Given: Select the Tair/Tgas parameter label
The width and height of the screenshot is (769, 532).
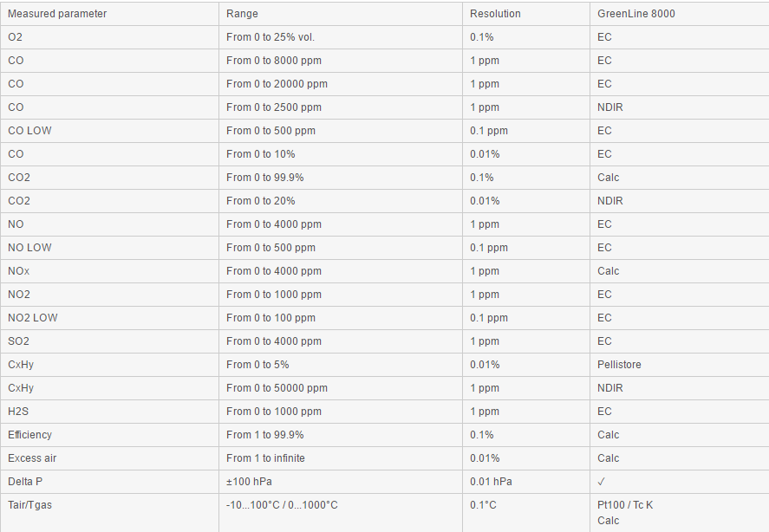Looking at the screenshot, I should click(29, 505).
